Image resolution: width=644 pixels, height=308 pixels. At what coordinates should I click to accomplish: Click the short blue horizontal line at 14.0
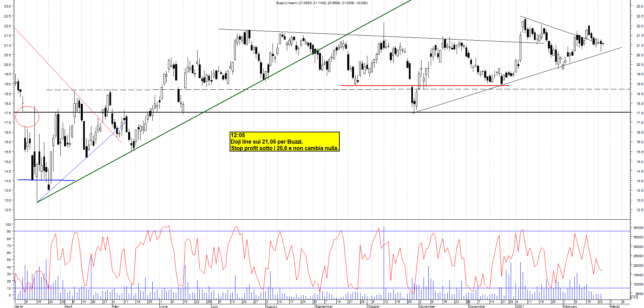coord(46,180)
